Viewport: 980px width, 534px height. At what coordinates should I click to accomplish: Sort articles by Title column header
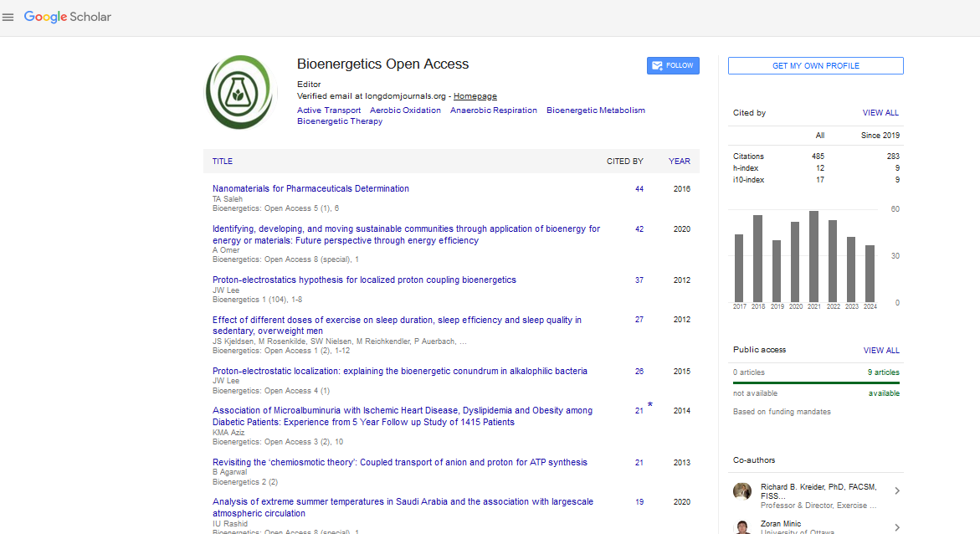click(223, 162)
